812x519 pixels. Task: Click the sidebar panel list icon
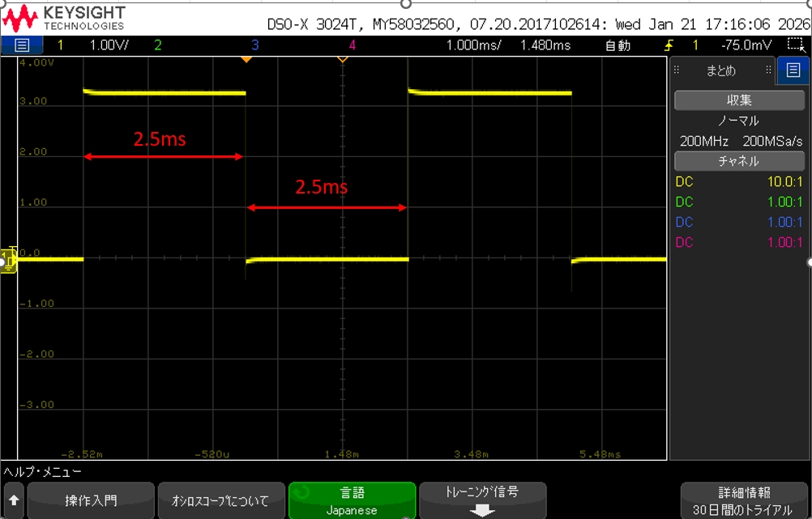click(793, 70)
